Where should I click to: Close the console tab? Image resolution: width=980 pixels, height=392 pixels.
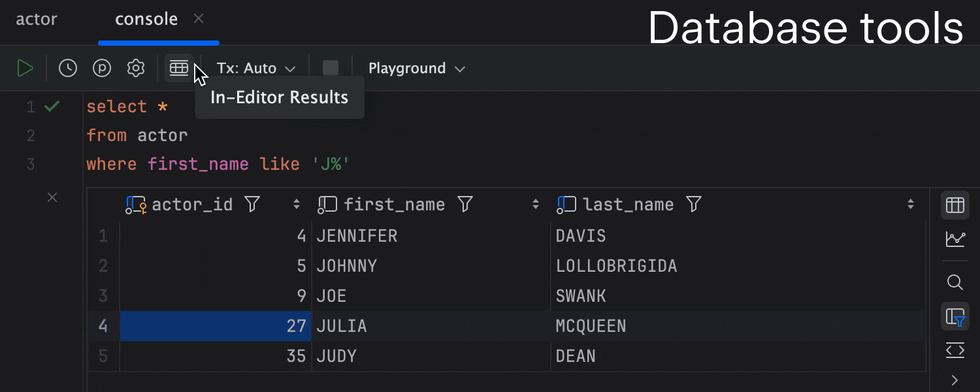pyautogui.click(x=199, y=19)
